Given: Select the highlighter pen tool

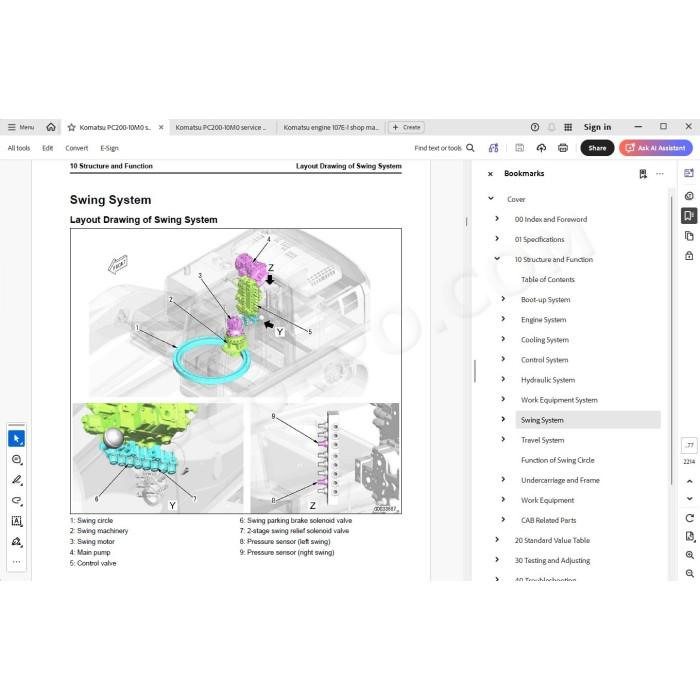Looking at the screenshot, I should pos(17,480).
